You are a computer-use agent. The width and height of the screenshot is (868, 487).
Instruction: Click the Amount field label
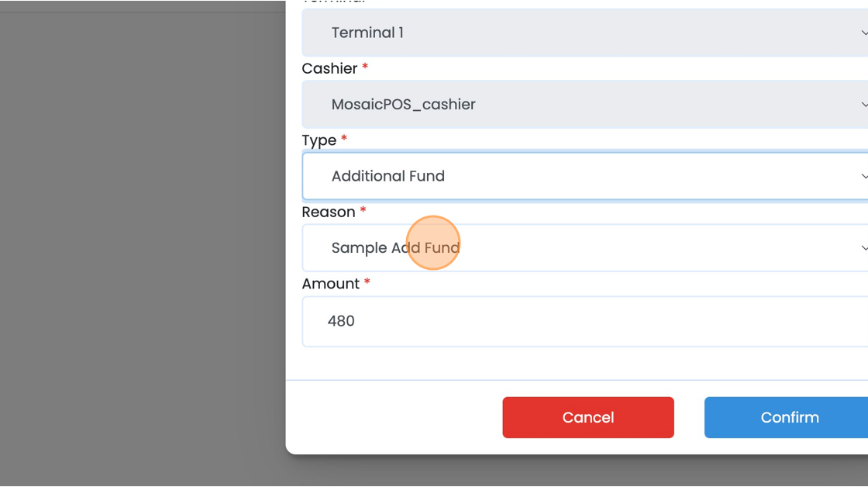click(330, 284)
